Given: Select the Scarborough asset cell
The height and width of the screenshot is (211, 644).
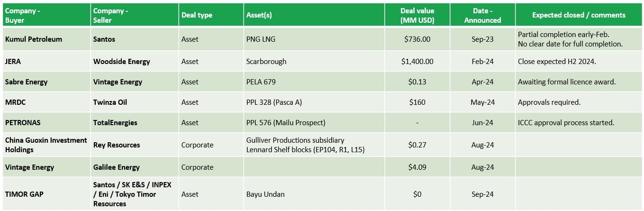Looking at the screenshot, I should 266,62.
